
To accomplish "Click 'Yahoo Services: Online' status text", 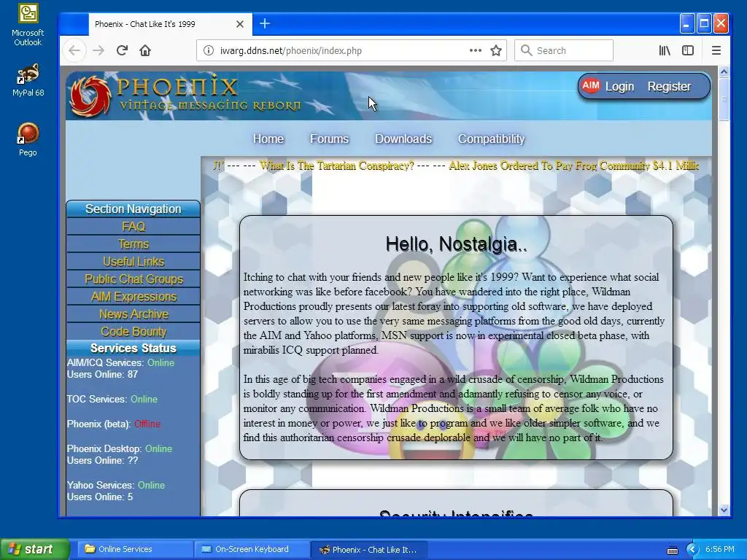I will tap(116, 485).
